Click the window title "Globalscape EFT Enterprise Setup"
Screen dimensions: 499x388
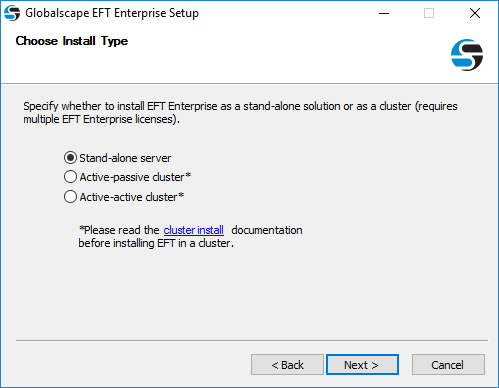112,13
